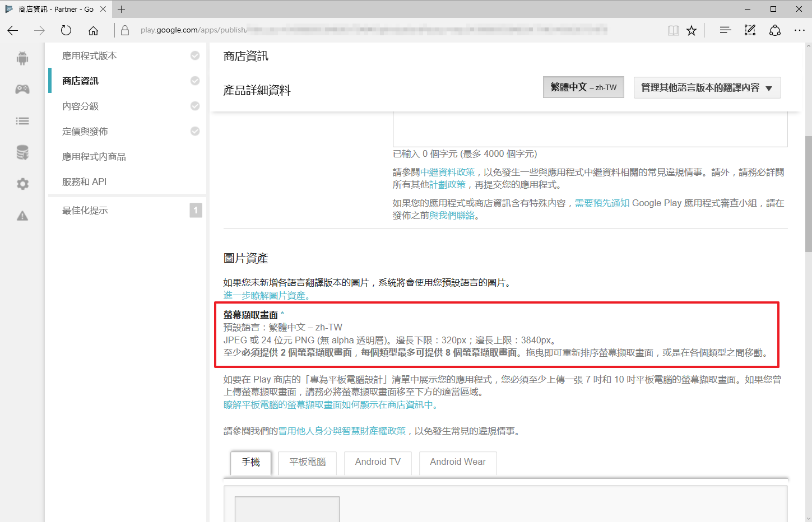The width and height of the screenshot is (812, 522).
Task: Close the 商店資訊 browser tab
Action: (x=103, y=9)
